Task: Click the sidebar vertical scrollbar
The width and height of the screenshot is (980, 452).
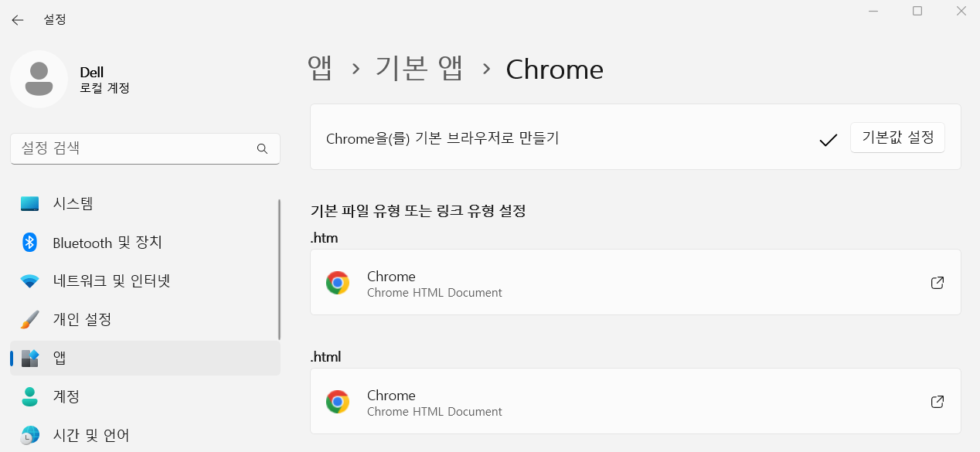Action: (279, 270)
